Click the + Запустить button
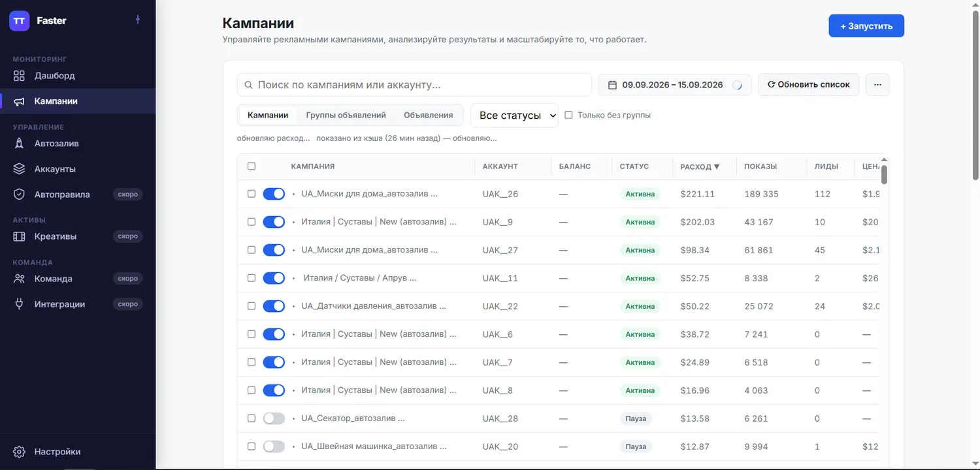 (866, 26)
